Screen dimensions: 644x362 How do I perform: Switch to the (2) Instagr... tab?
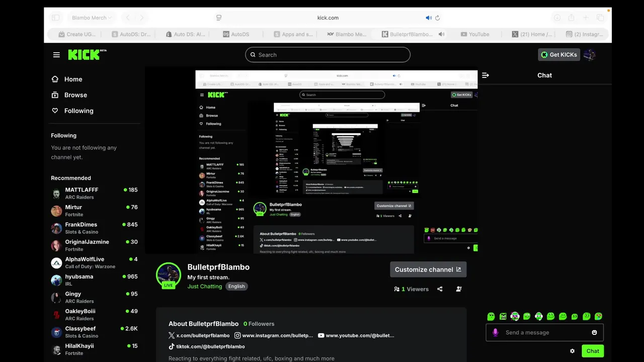click(x=585, y=34)
